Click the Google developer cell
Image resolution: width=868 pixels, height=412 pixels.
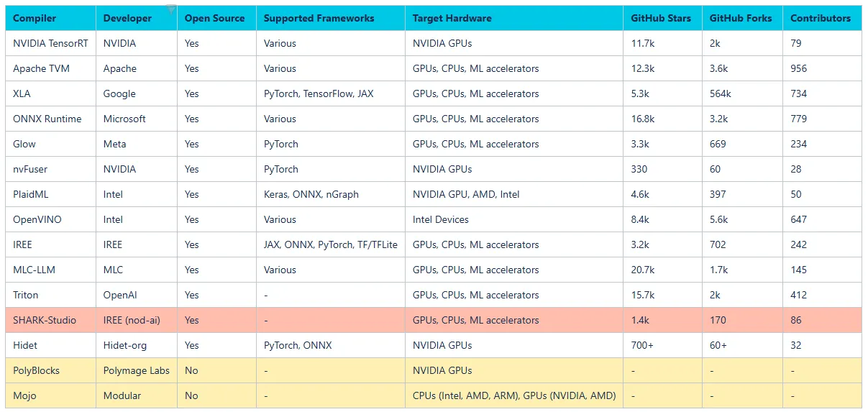[x=137, y=93]
